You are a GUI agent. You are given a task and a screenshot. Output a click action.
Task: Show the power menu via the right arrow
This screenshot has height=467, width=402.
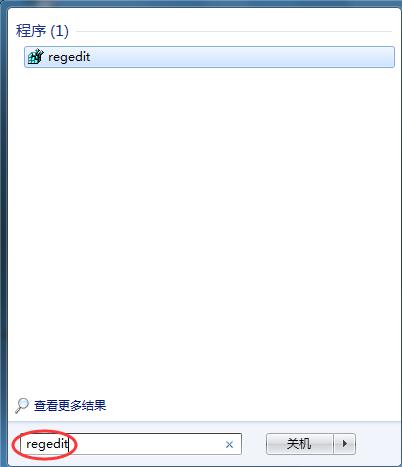coord(345,444)
